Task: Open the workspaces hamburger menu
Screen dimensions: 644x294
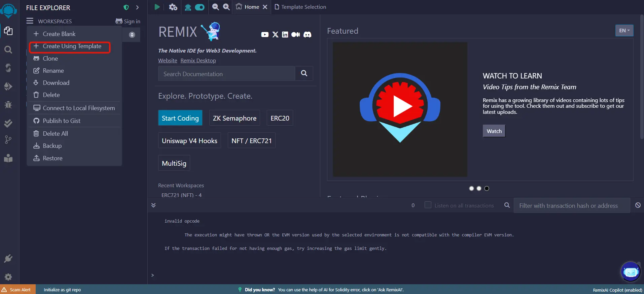Action: click(30, 21)
